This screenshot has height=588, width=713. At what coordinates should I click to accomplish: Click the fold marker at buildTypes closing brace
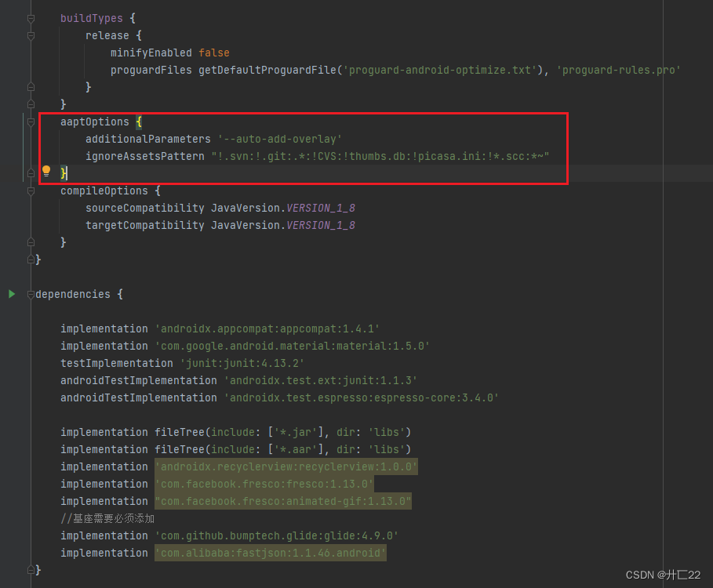click(x=29, y=104)
